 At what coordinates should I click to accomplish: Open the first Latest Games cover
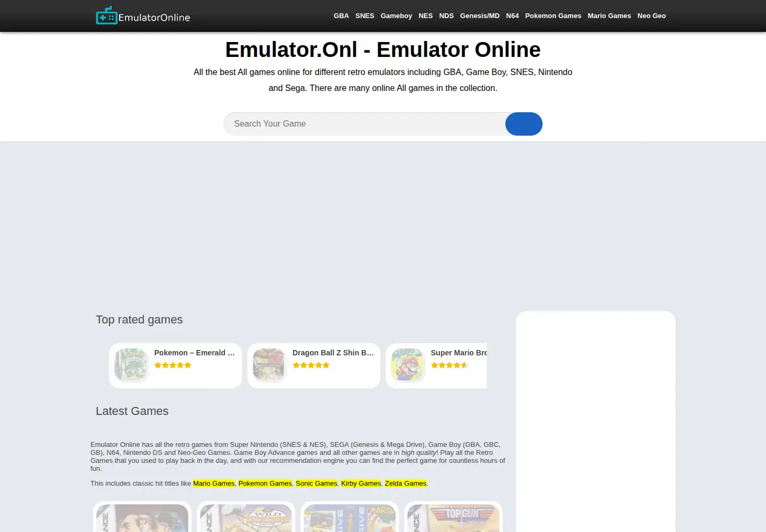point(142,518)
